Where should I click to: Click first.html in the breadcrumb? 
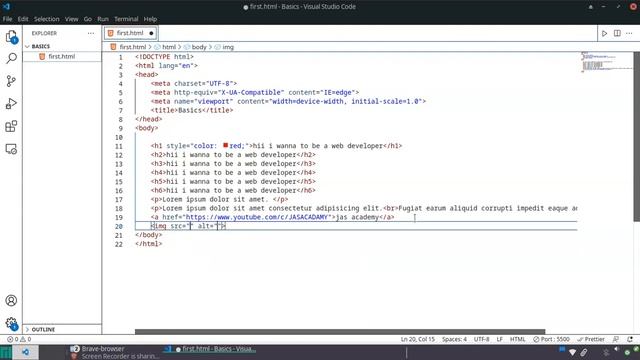(x=132, y=47)
